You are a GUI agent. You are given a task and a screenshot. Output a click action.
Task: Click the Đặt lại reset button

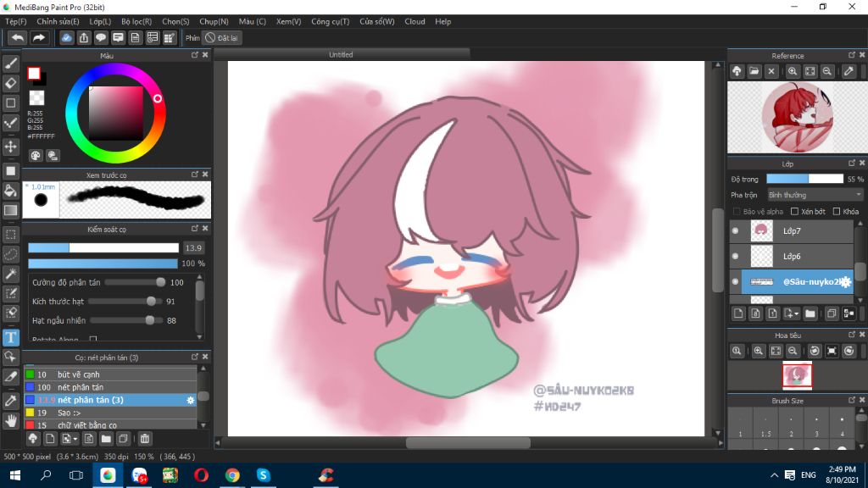(x=221, y=37)
